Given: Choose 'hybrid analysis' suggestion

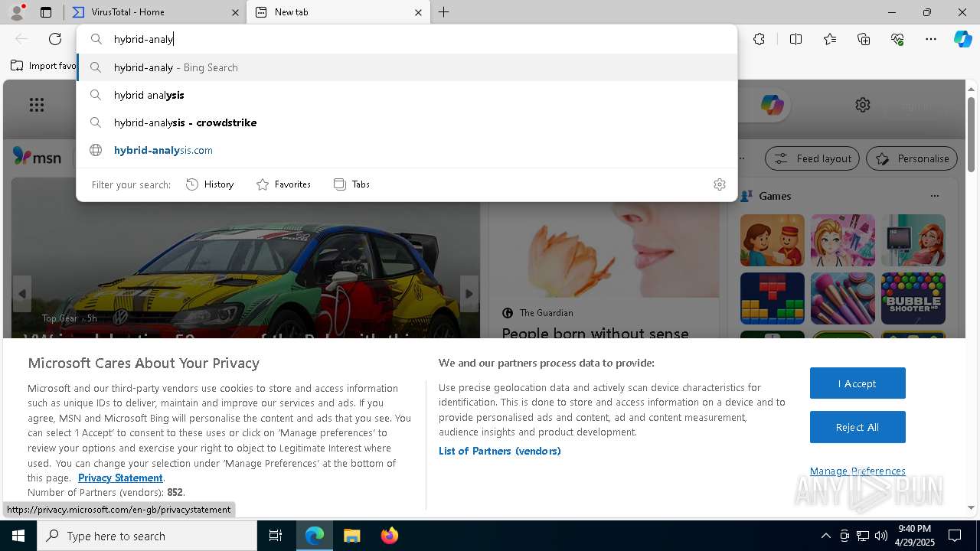Looking at the screenshot, I should (x=407, y=95).
